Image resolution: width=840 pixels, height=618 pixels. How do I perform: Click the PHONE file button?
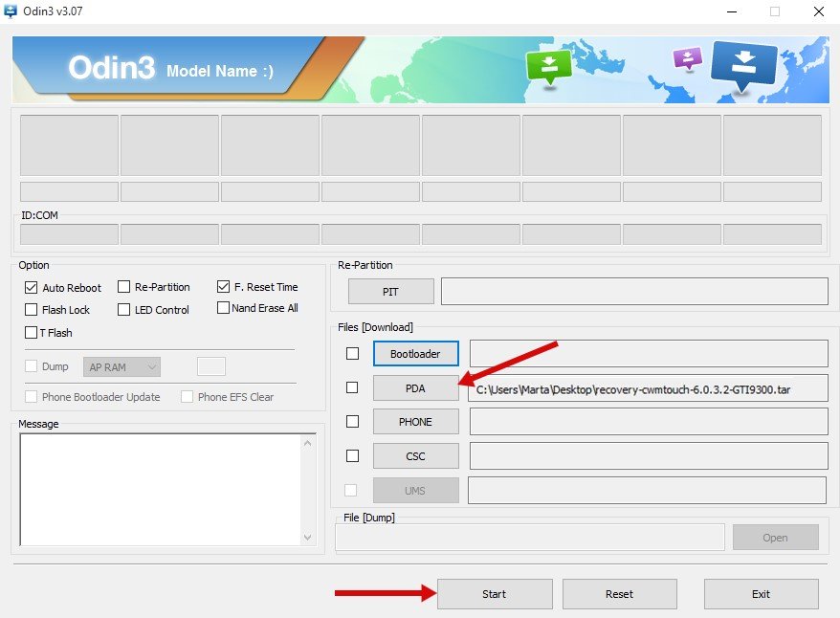(416, 422)
